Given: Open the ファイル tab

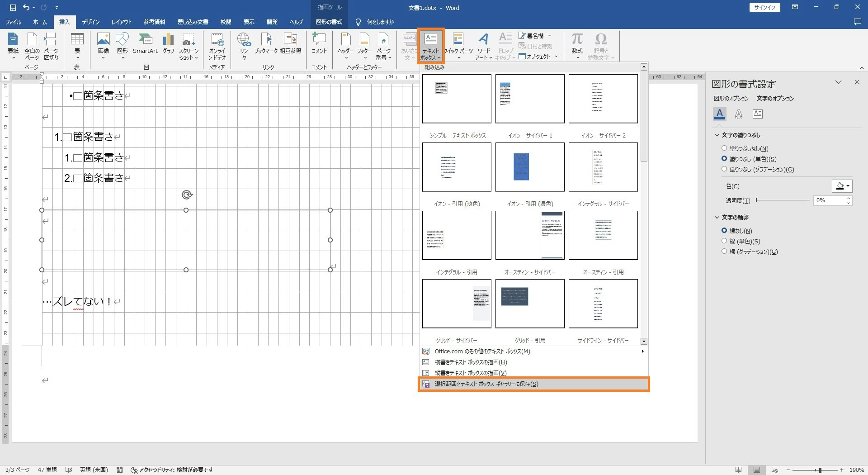Looking at the screenshot, I should 14,22.
